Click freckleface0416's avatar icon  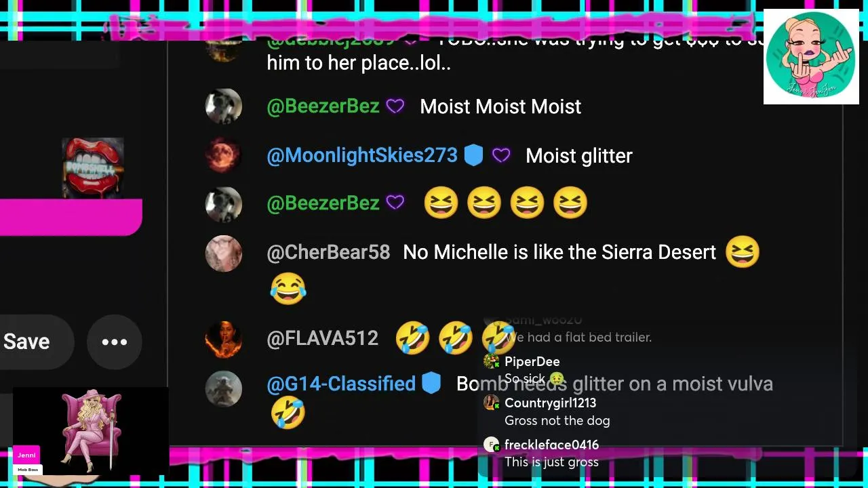coord(492,445)
